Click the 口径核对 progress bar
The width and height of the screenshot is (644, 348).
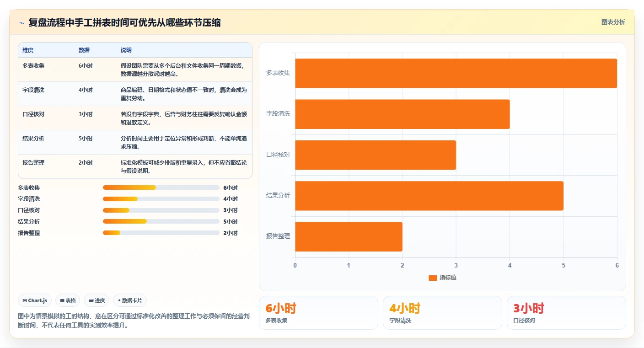161,210
